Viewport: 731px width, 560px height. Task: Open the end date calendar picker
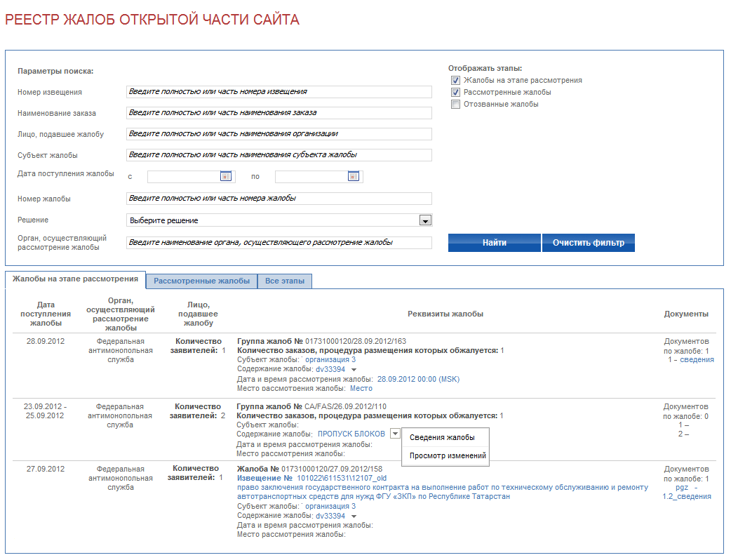tap(354, 176)
